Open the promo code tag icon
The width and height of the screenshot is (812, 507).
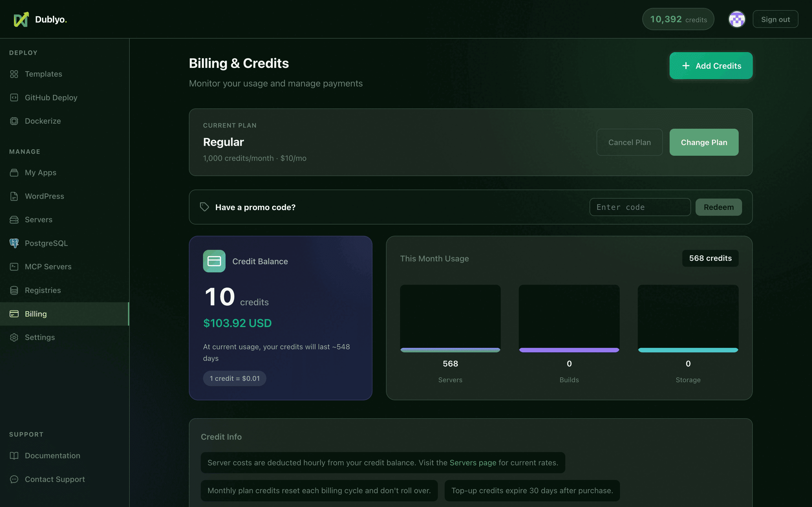pyautogui.click(x=204, y=207)
